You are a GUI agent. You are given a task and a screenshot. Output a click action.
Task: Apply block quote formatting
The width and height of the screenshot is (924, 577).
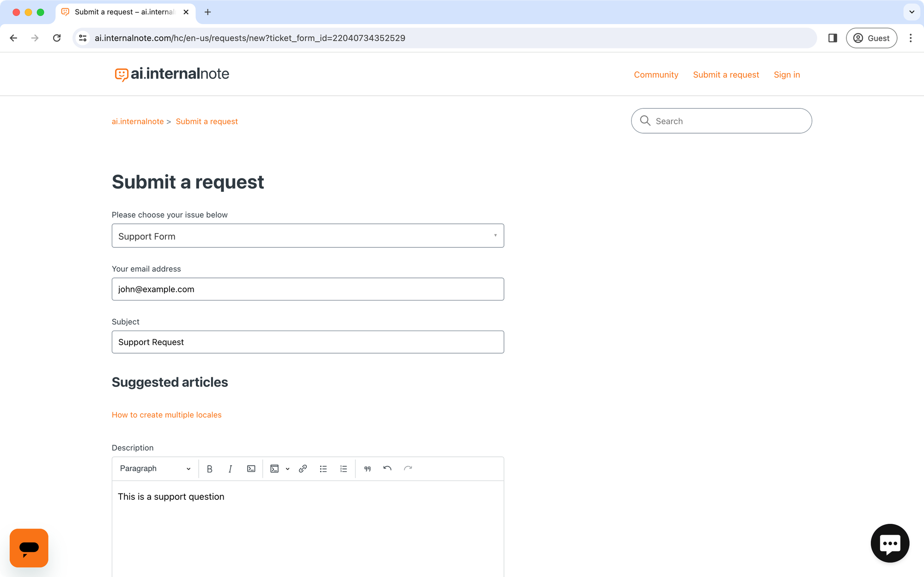coord(367,469)
